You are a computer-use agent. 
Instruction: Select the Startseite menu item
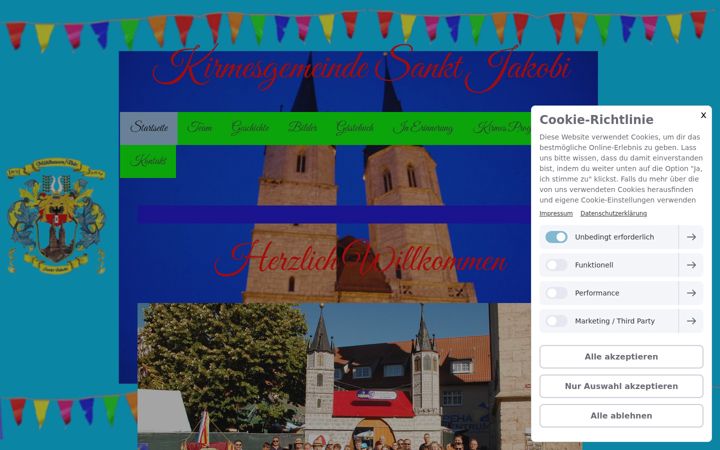coord(149,128)
